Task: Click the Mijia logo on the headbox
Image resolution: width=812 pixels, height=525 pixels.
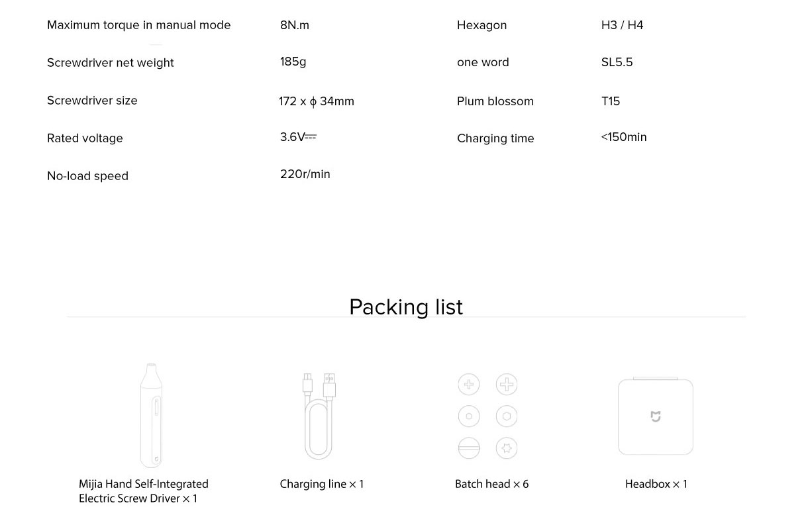Action: click(x=656, y=416)
